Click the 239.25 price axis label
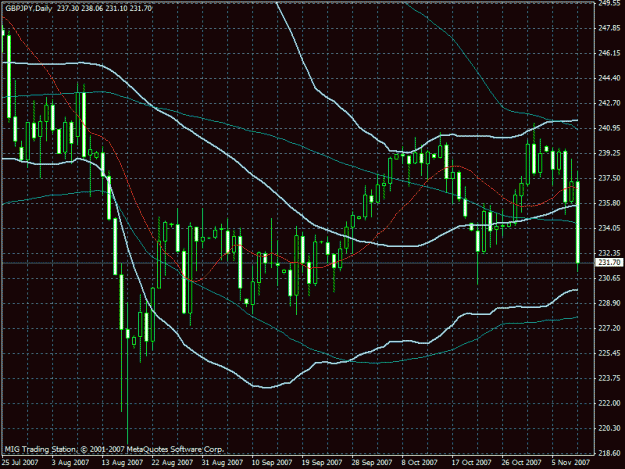625x469 pixels. pyautogui.click(x=610, y=153)
